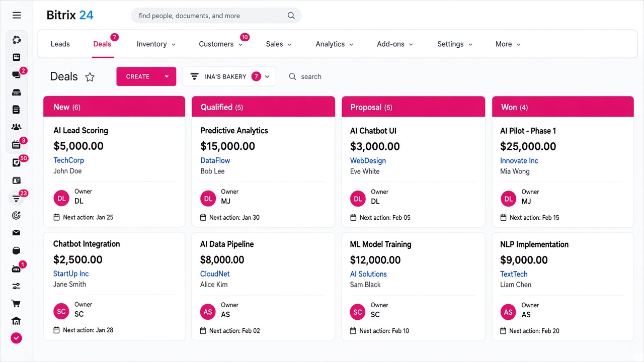Open the NLP Implementation deal title
Screen dimensions: 644x362
pos(534,244)
